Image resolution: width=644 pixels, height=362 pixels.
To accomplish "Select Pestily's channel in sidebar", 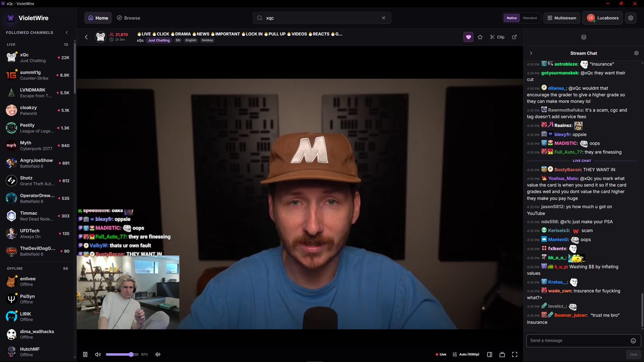I will click(x=38, y=128).
